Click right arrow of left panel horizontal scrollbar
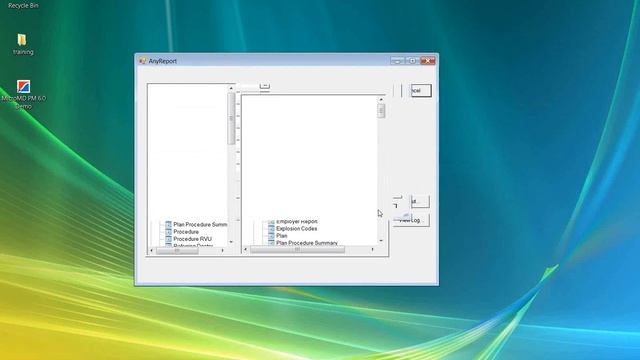Viewport: 640px width, 360px height. pos(222,250)
